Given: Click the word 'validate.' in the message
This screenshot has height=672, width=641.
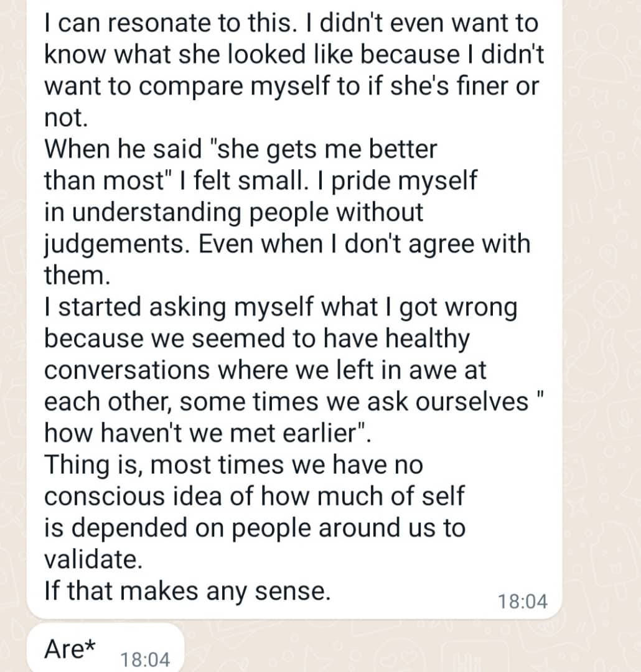Looking at the screenshot, I should (93, 559).
